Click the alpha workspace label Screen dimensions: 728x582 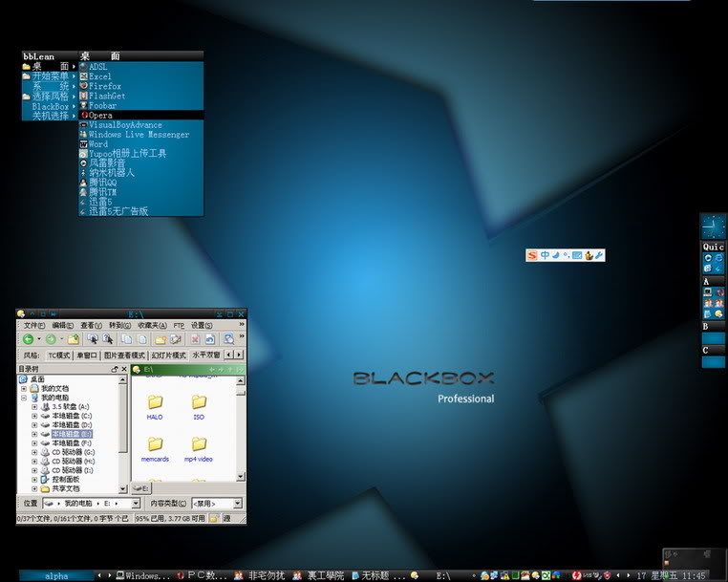tap(56, 576)
